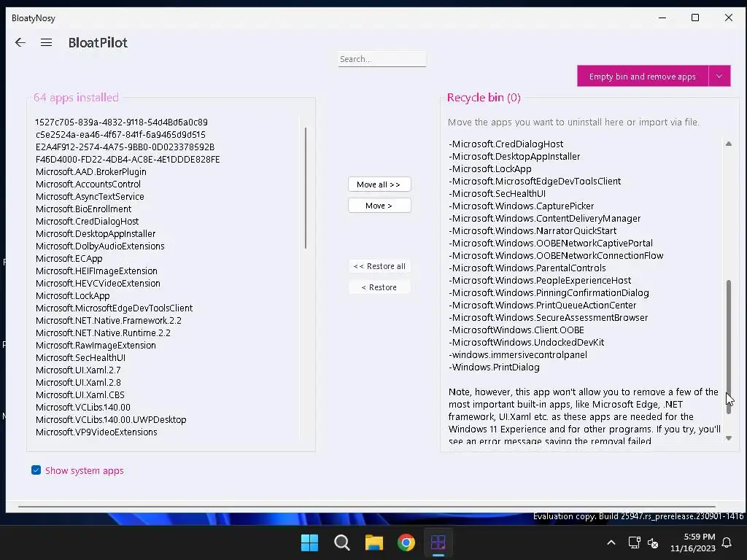747x560 pixels.
Task: Click recycle bin scroll down arrow
Action: (729, 438)
